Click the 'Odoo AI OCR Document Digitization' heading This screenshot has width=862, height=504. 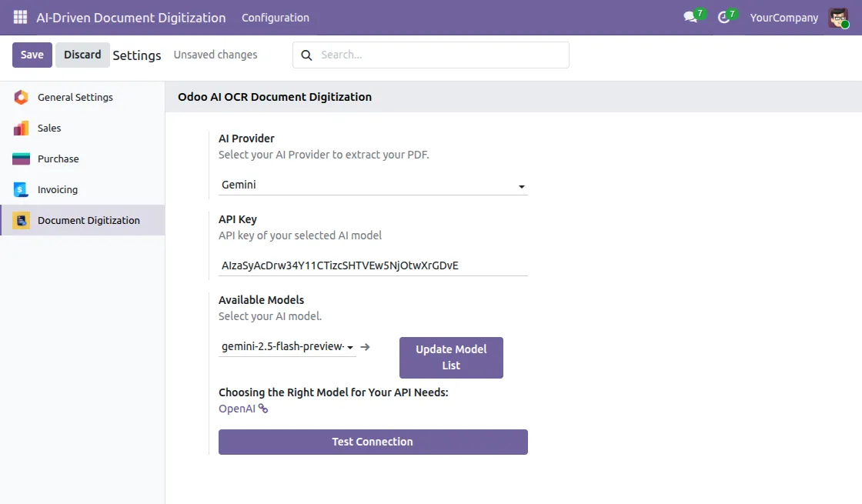click(275, 97)
